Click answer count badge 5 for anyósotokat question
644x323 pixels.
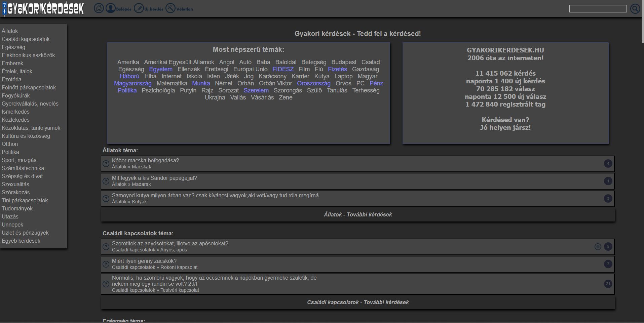[608, 247]
